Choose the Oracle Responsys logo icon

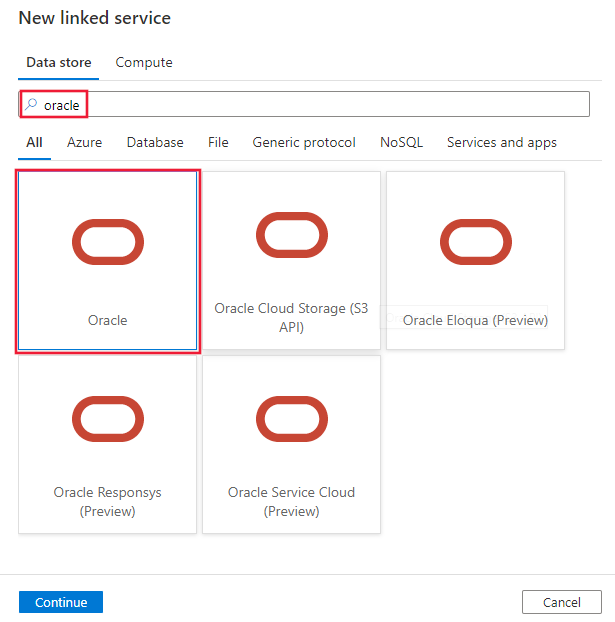click(x=108, y=419)
